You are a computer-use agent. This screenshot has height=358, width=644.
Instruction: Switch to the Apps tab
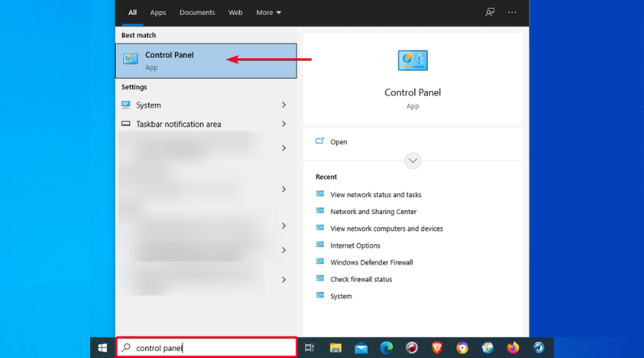[157, 12]
